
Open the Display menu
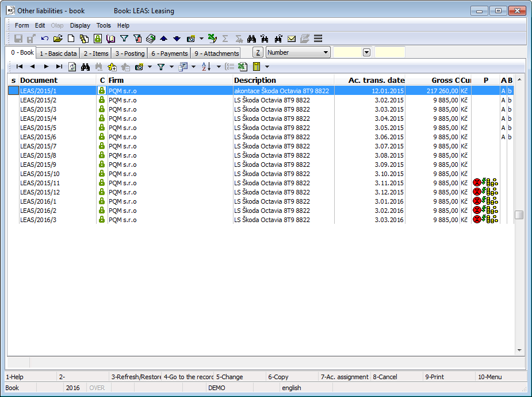click(x=80, y=25)
